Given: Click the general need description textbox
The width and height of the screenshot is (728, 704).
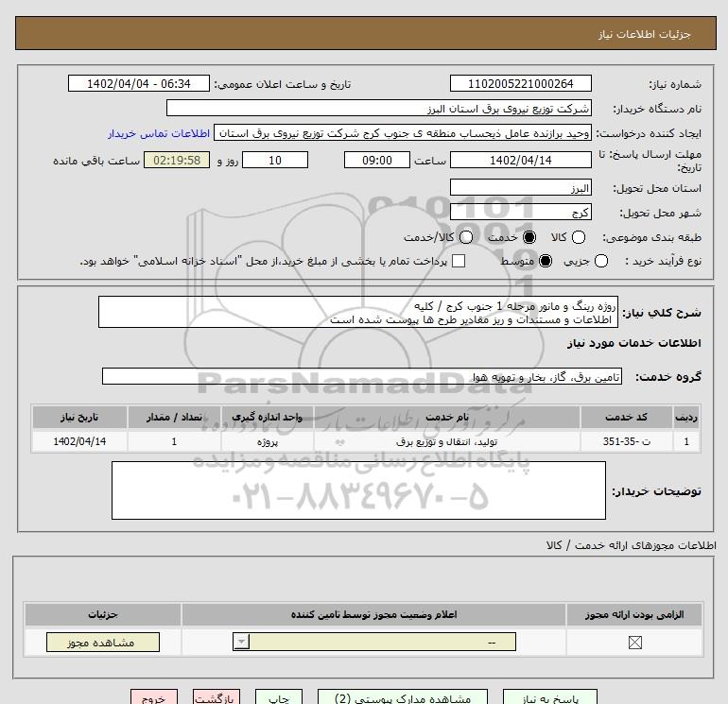Looking at the screenshot, I should tap(358, 312).
